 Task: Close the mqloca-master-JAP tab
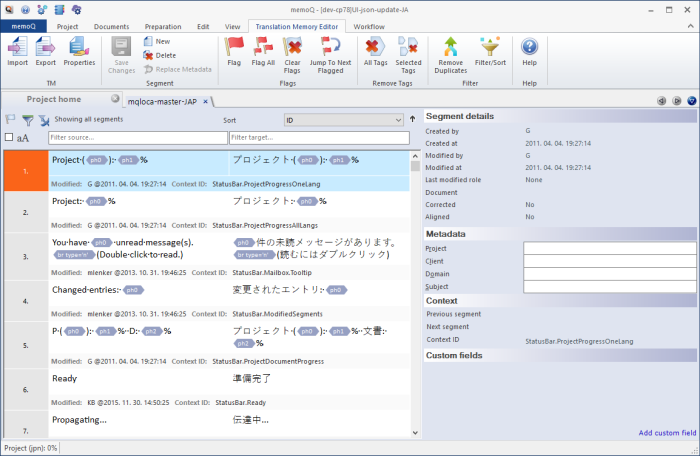pos(205,102)
